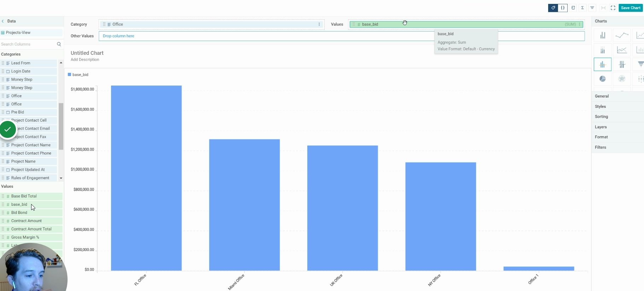
Task: Expand the Filters settings section
Action: coord(617,147)
